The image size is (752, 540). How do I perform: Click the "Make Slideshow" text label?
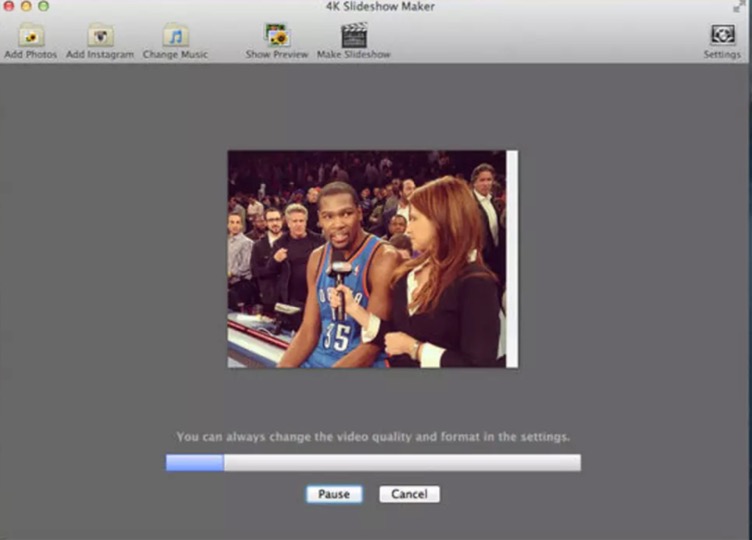pos(353,55)
